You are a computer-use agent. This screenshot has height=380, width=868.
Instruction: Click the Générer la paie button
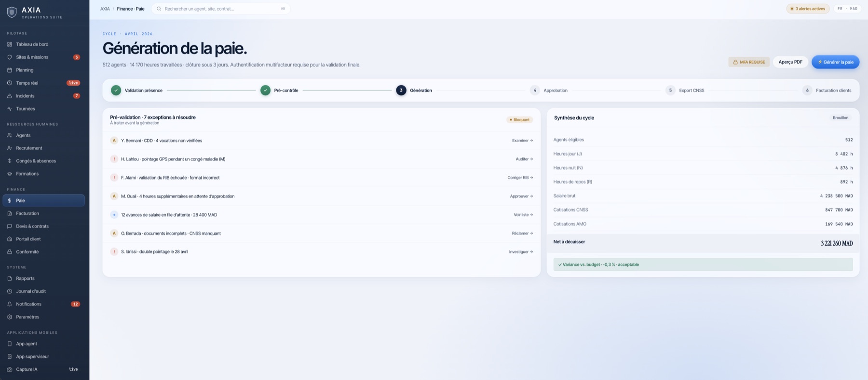pyautogui.click(x=835, y=62)
